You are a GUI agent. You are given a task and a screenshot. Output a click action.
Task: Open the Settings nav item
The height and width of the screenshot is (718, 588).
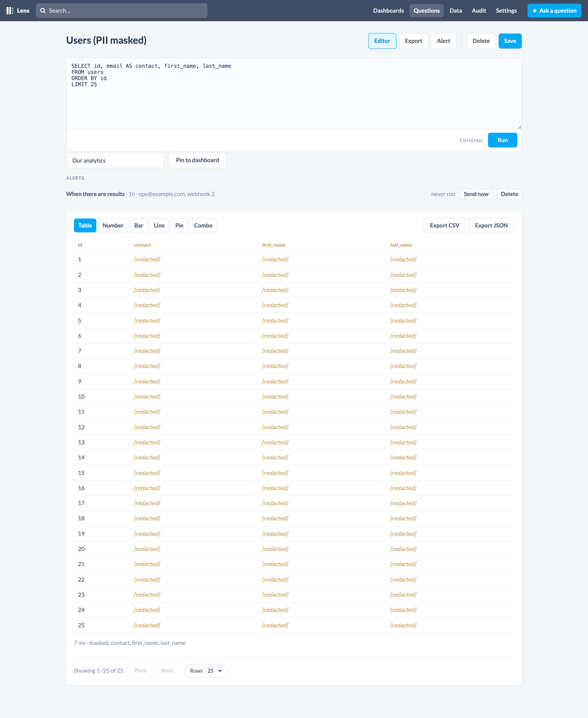click(506, 10)
